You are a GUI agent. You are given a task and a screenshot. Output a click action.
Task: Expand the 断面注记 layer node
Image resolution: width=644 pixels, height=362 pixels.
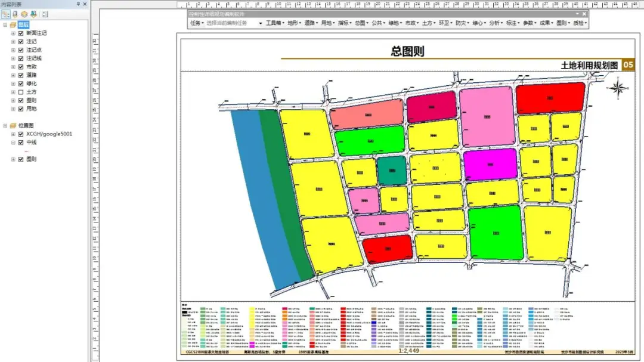click(13, 33)
